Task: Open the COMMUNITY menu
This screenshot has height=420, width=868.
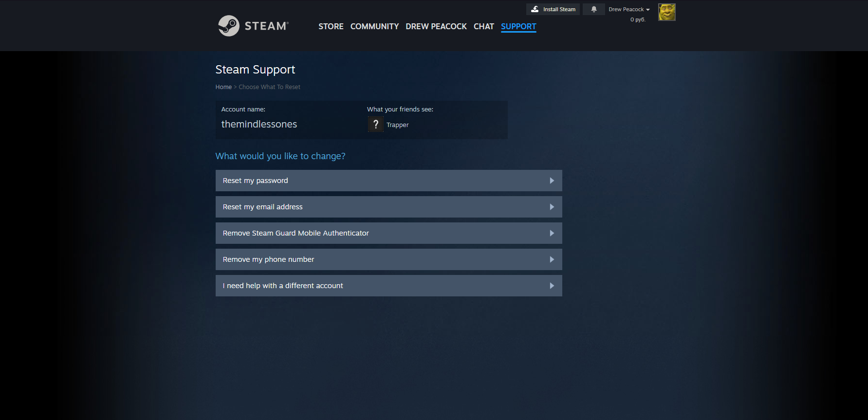Action: [374, 26]
